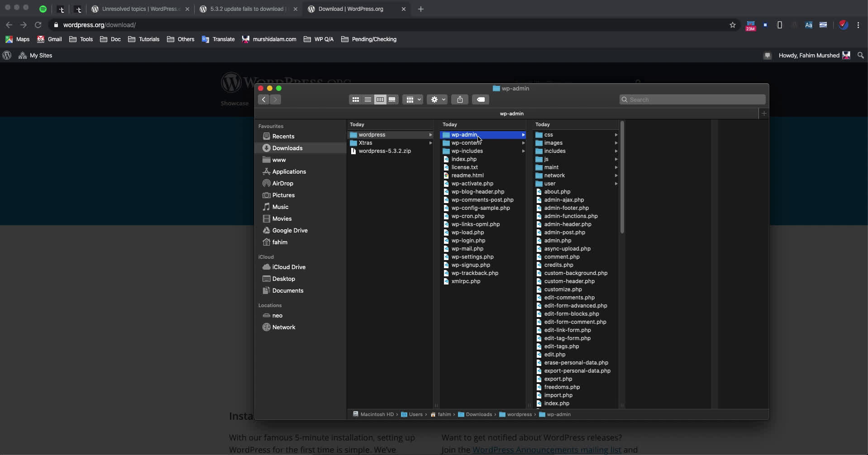The width and height of the screenshot is (868, 455).
Task: Toggle column view in Finder
Action: tap(380, 100)
